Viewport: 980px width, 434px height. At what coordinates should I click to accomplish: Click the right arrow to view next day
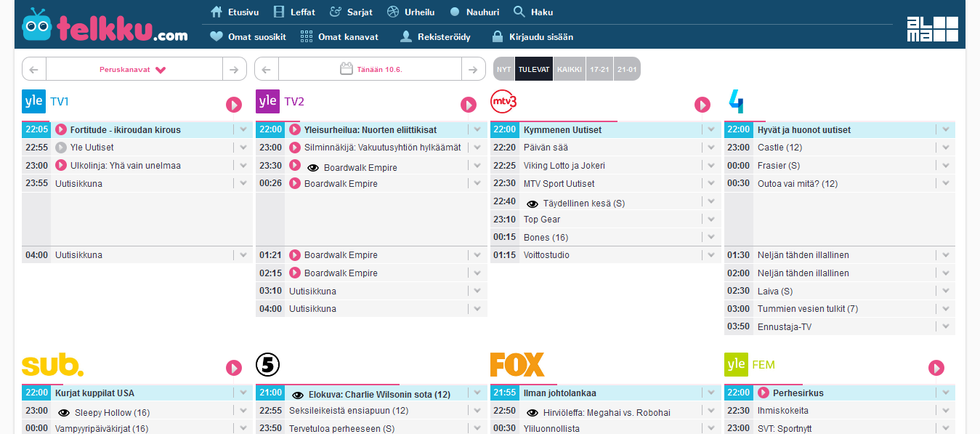click(x=474, y=68)
